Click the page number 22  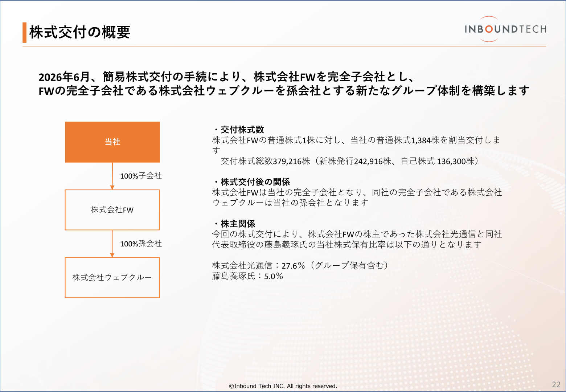point(556,385)
